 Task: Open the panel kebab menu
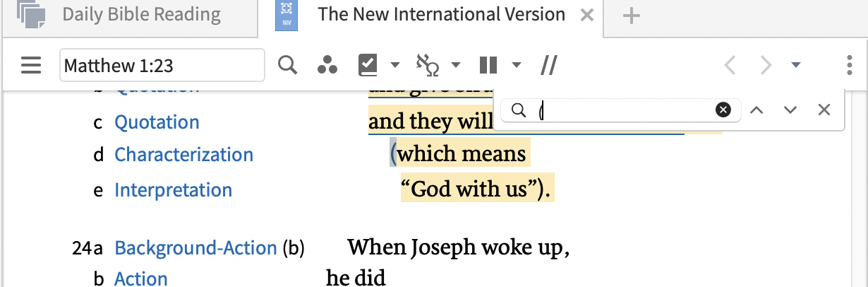coord(849,66)
